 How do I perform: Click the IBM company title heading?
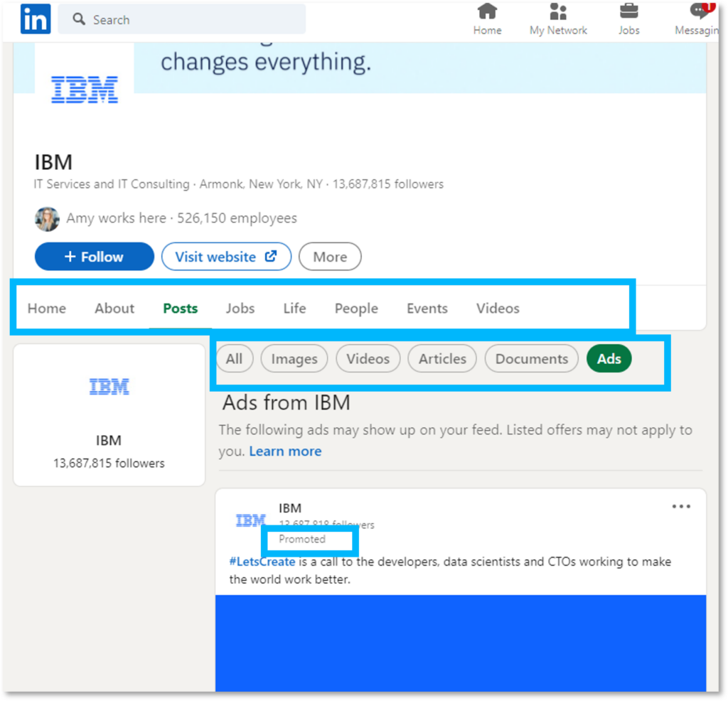53,163
